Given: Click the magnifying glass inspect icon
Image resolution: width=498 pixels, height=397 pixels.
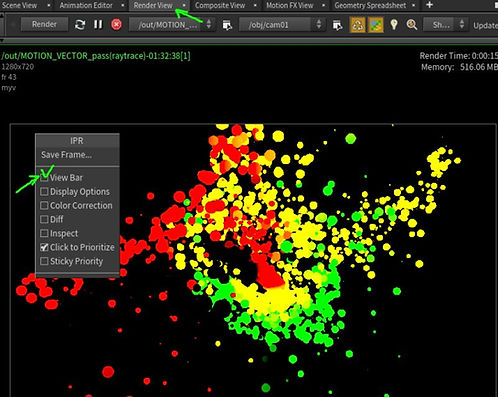Looking at the screenshot, I should [412, 25].
